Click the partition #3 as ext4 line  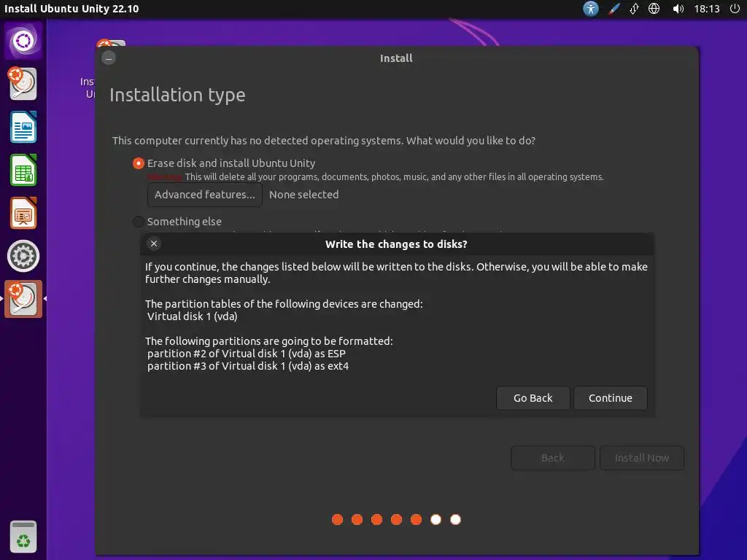point(248,366)
